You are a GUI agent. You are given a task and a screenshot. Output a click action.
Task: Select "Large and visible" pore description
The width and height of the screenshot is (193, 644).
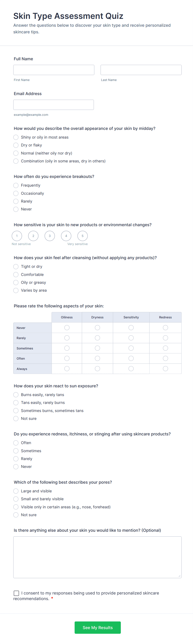tap(16, 491)
